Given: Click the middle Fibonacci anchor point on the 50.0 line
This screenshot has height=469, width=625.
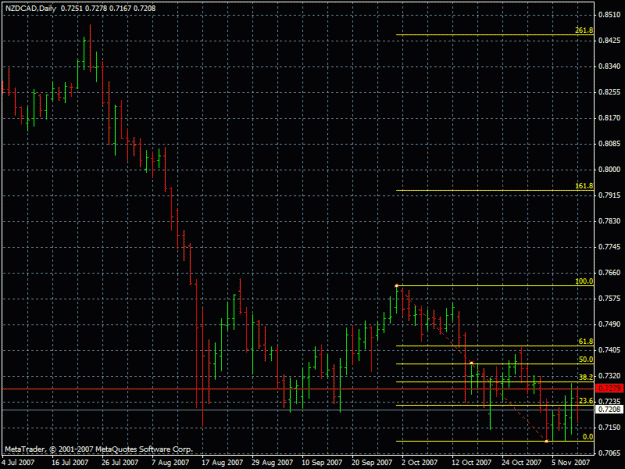Looking at the screenshot, I should coord(471,363).
